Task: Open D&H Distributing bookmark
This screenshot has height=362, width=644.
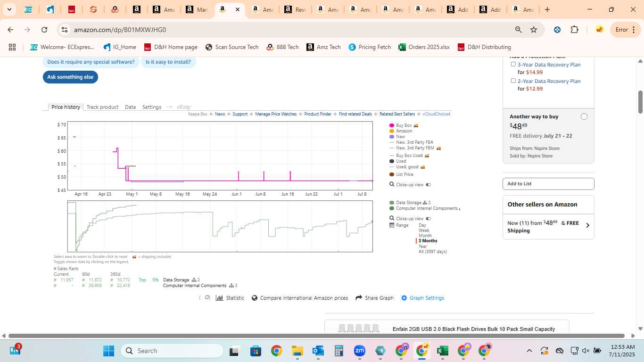Action: click(x=485, y=47)
